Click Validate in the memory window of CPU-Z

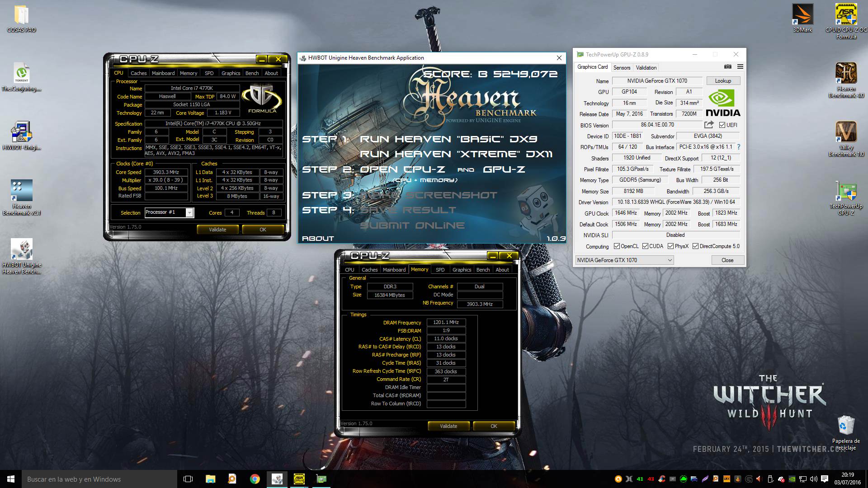tap(448, 426)
